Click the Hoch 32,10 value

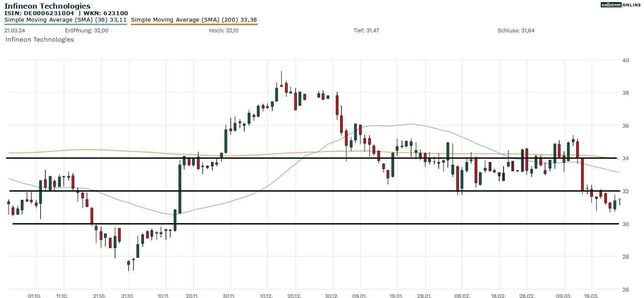click(x=223, y=31)
